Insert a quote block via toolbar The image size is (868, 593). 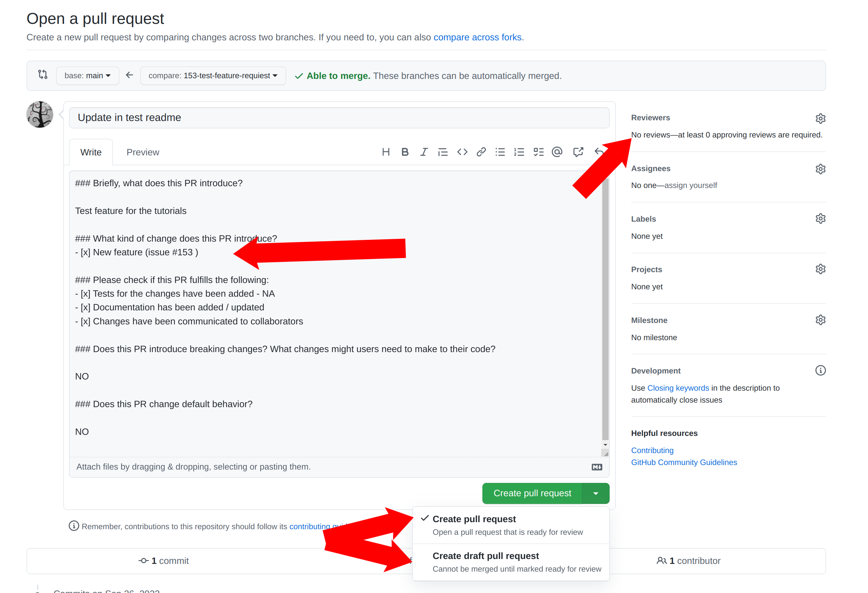(443, 152)
